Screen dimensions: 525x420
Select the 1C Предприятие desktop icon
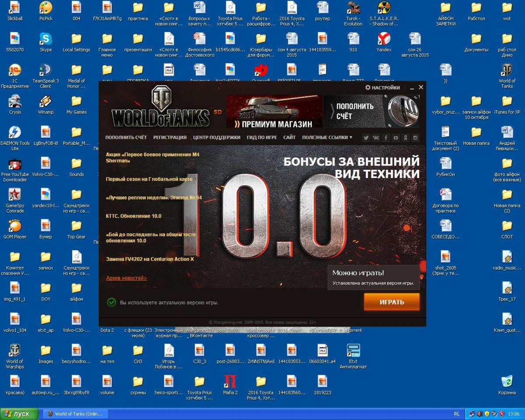15,76
